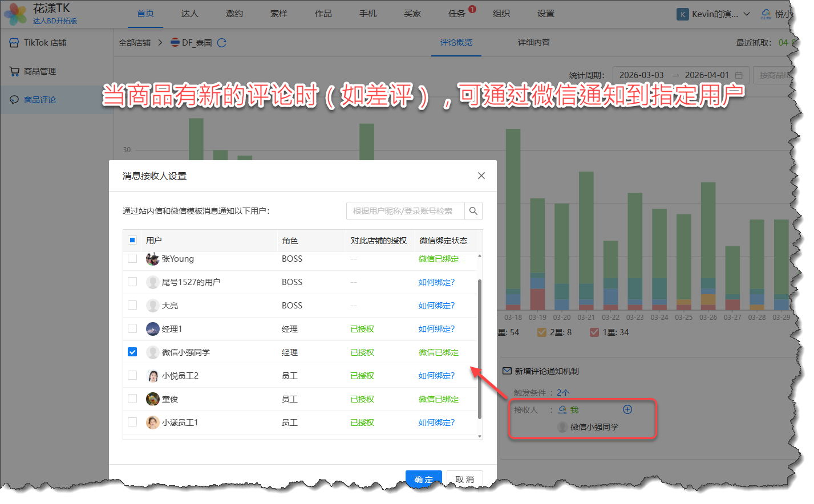
Task: Click the TikTok 店铺 shop icon
Action: (14, 43)
